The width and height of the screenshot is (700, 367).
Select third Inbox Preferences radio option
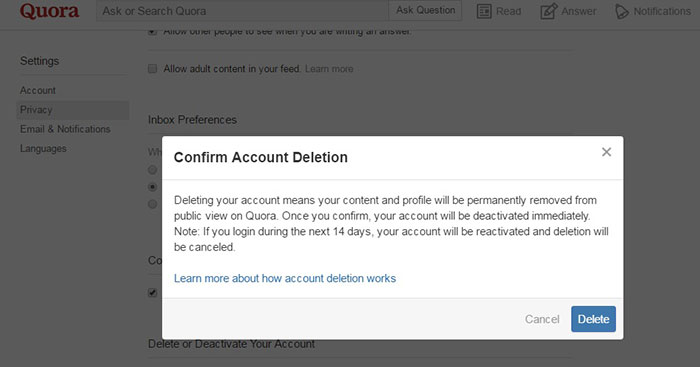point(153,204)
